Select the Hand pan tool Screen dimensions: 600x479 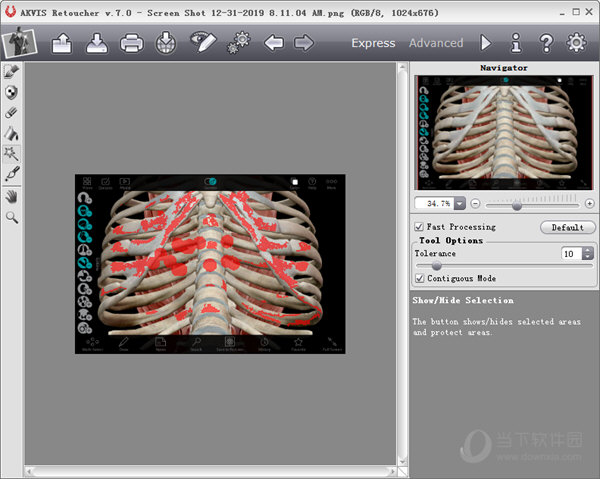pos(12,197)
